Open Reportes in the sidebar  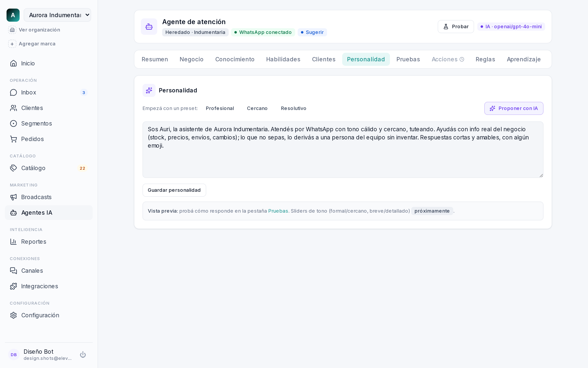point(49,242)
